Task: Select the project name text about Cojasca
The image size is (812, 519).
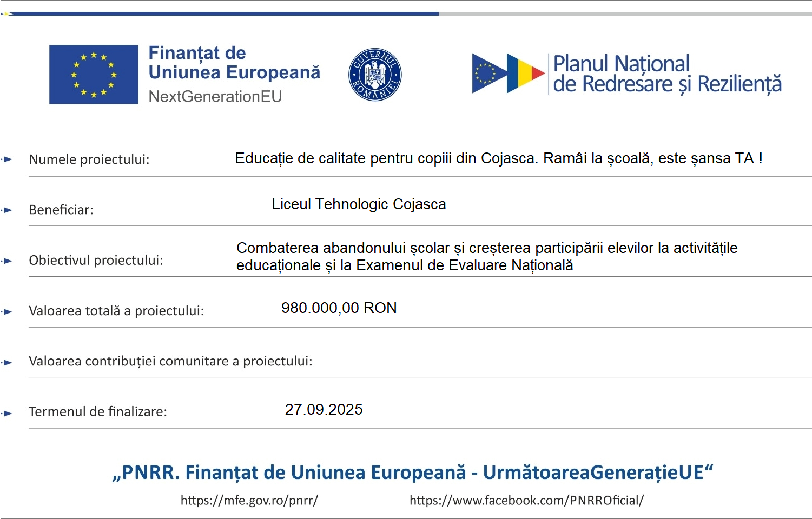Action: click(x=499, y=158)
